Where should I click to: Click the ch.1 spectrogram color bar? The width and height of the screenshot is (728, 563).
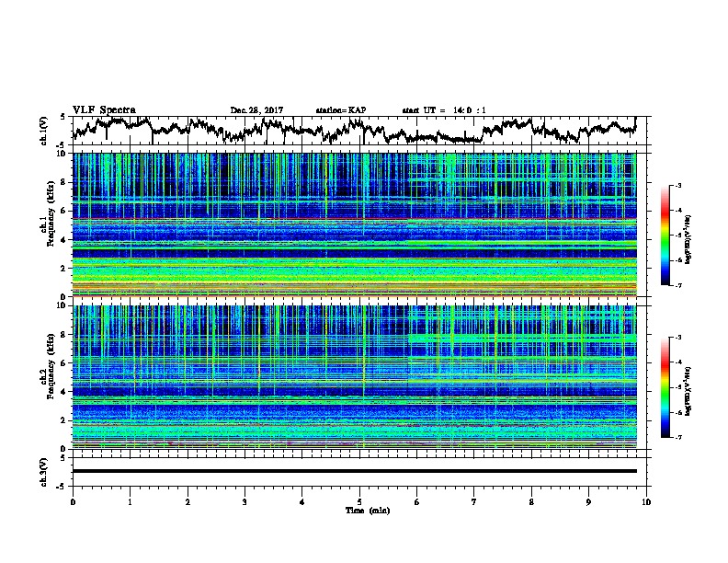click(665, 236)
